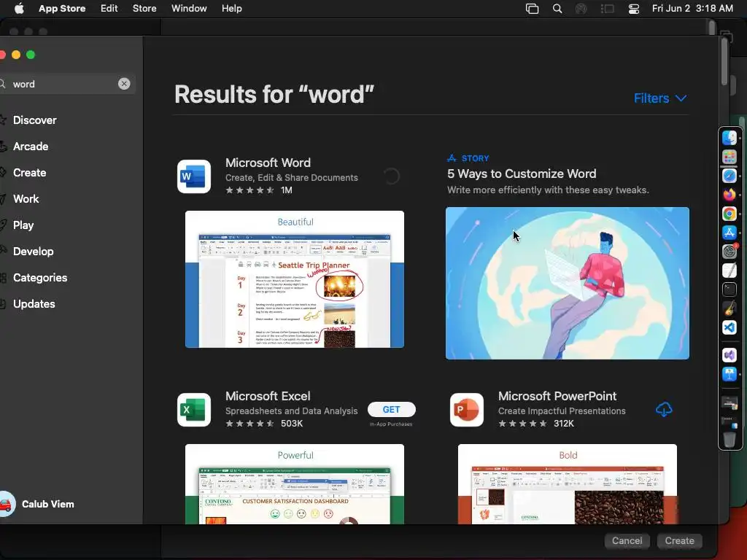Open the Microsoft Excel title link
Viewport: 747px width, 560px height.
click(x=268, y=396)
